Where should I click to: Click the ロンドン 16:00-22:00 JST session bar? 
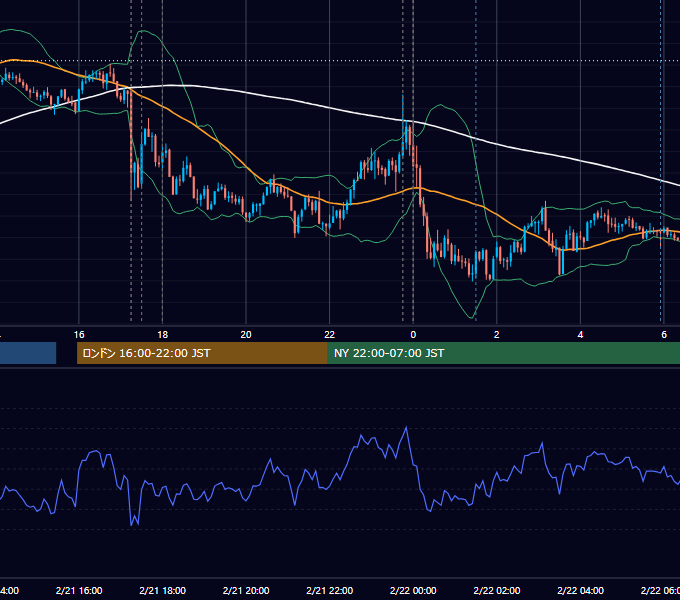point(202,353)
